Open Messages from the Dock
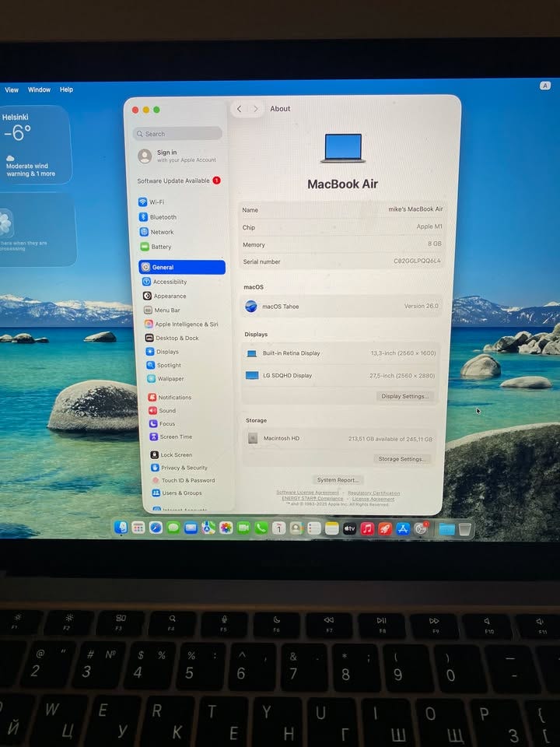Screen dimensions: 560x747 173,528
